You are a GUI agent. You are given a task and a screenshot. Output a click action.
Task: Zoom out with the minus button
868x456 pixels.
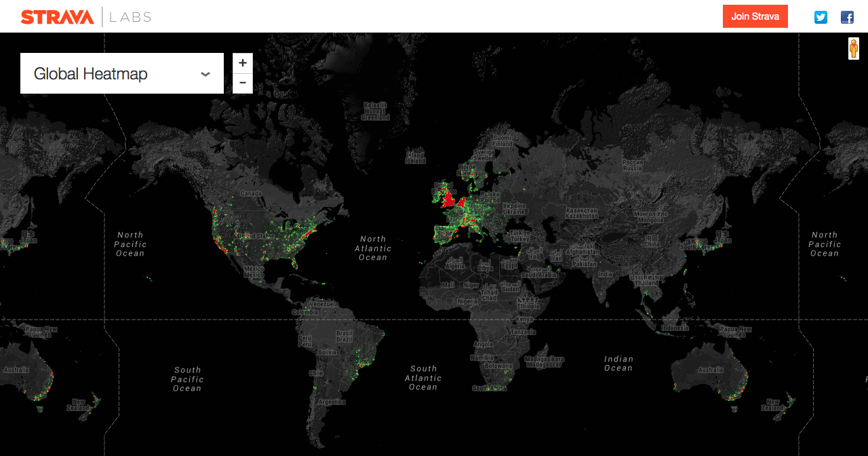(243, 83)
